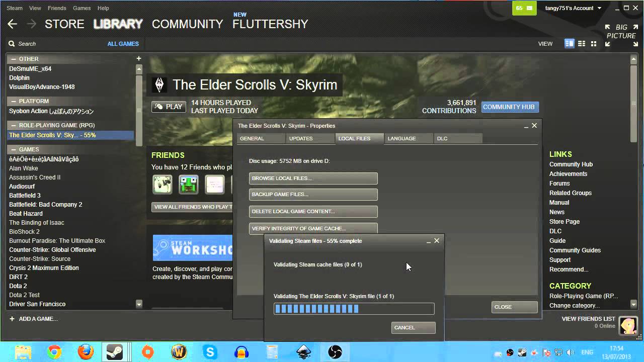This screenshot has height=362, width=644.
Task: Click game list scroll up arrow
Action: coord(139,69)
